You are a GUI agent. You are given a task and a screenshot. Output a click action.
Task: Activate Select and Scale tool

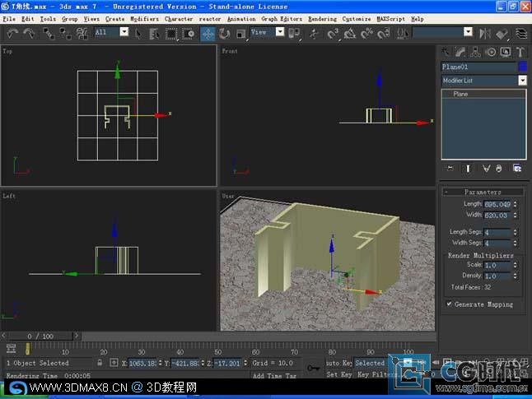(241, 33)
